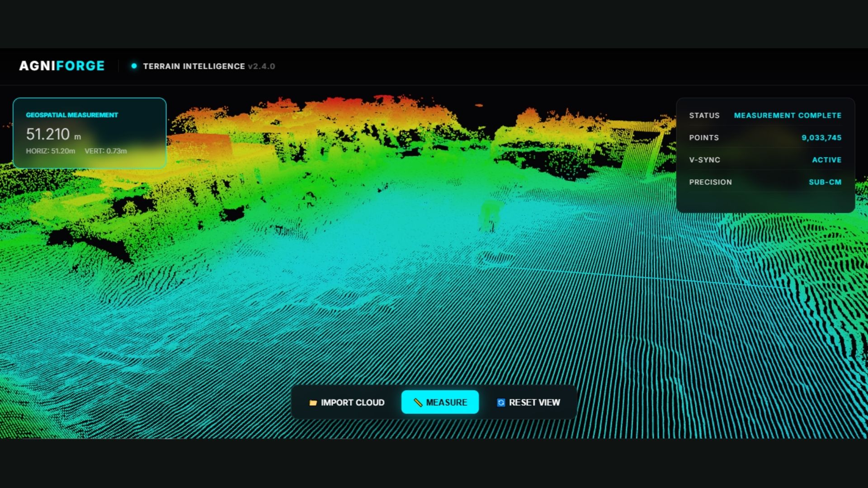Screen dimensions: 868x488
Task: Select the Terrain Intelligence header item
Action: click(193, 66)
